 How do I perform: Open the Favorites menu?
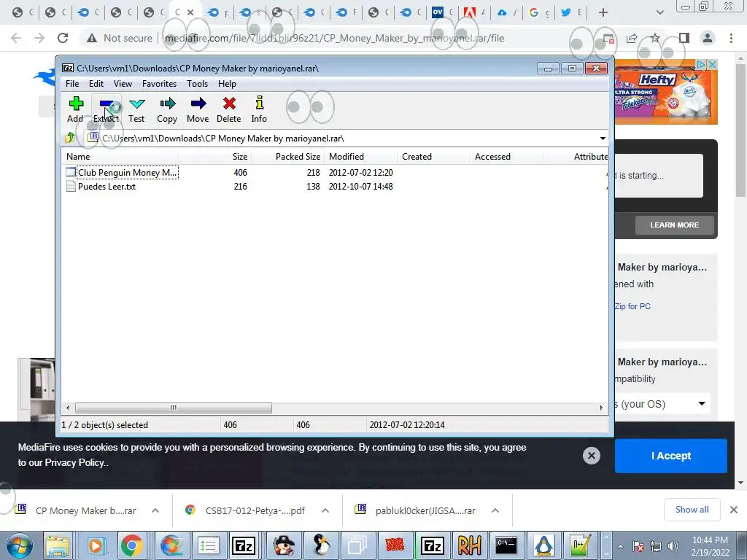[x=159, y=84]
